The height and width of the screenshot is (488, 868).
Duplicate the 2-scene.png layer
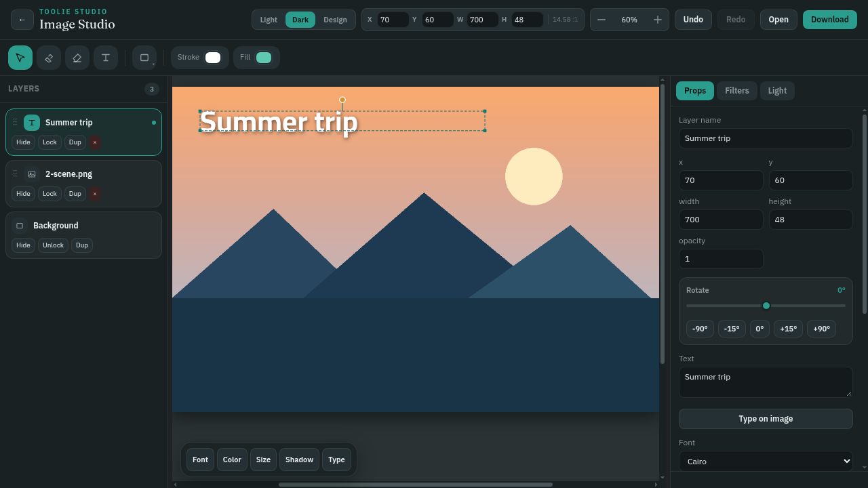(x=75, y=194)
